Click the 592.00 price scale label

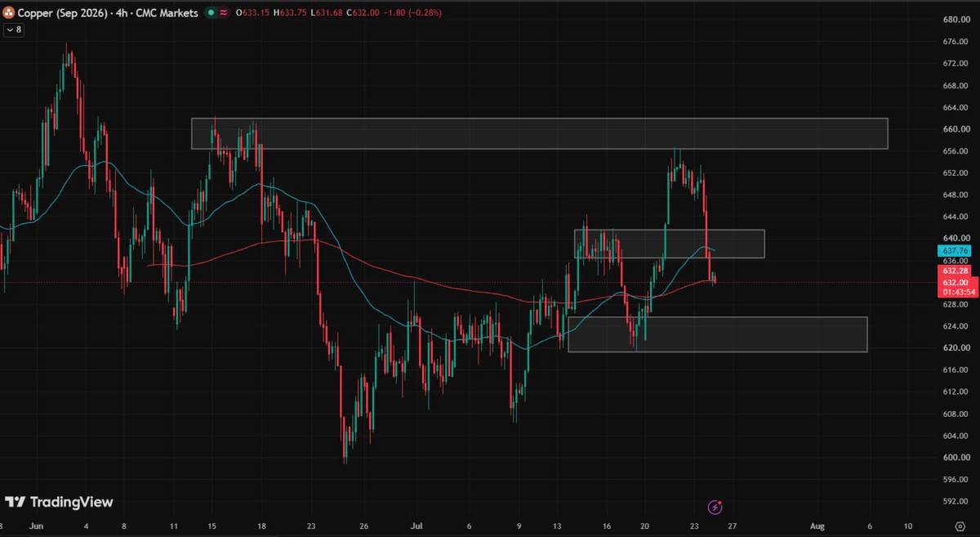click(x=955, y=501)
